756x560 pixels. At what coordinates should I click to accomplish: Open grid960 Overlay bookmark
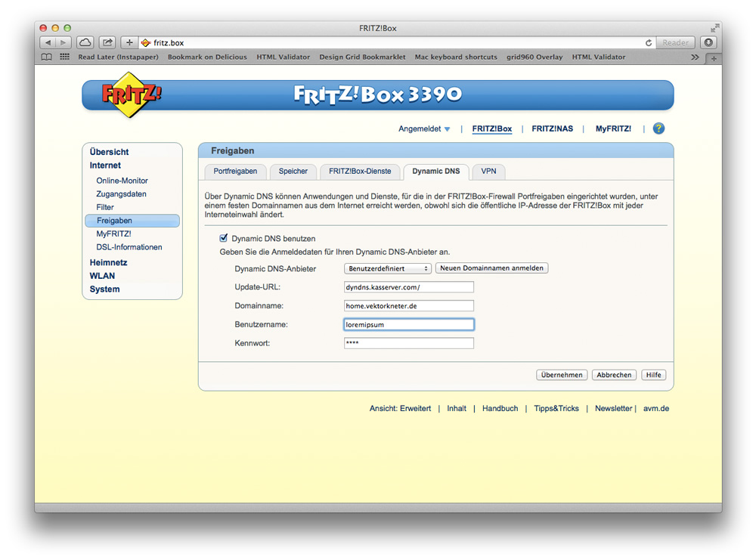534,57
